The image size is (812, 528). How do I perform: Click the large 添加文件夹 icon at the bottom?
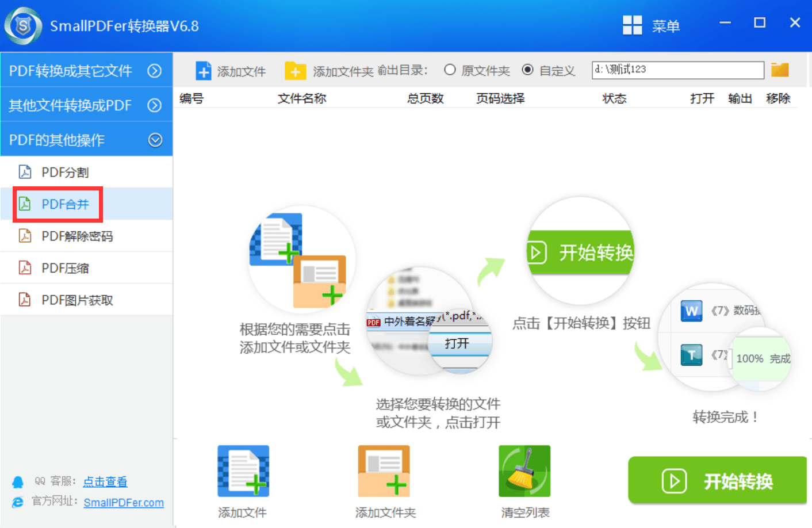pyautogui.click(x=384, y=470)
